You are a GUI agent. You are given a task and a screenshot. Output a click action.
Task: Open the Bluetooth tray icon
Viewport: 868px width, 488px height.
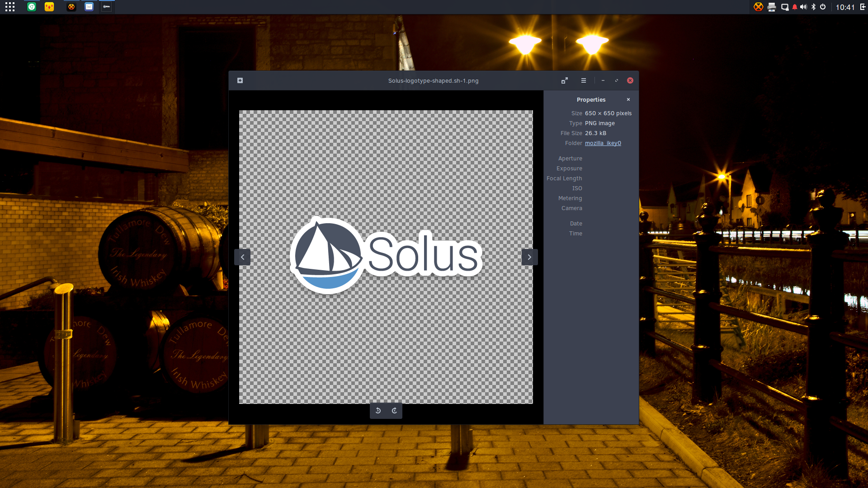pos(813,7)
